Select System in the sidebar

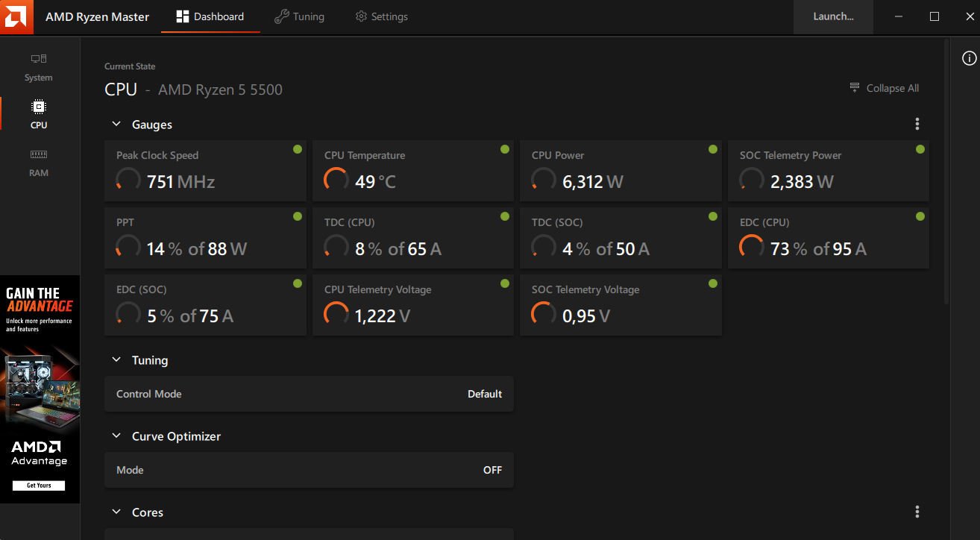click(39, 67)
